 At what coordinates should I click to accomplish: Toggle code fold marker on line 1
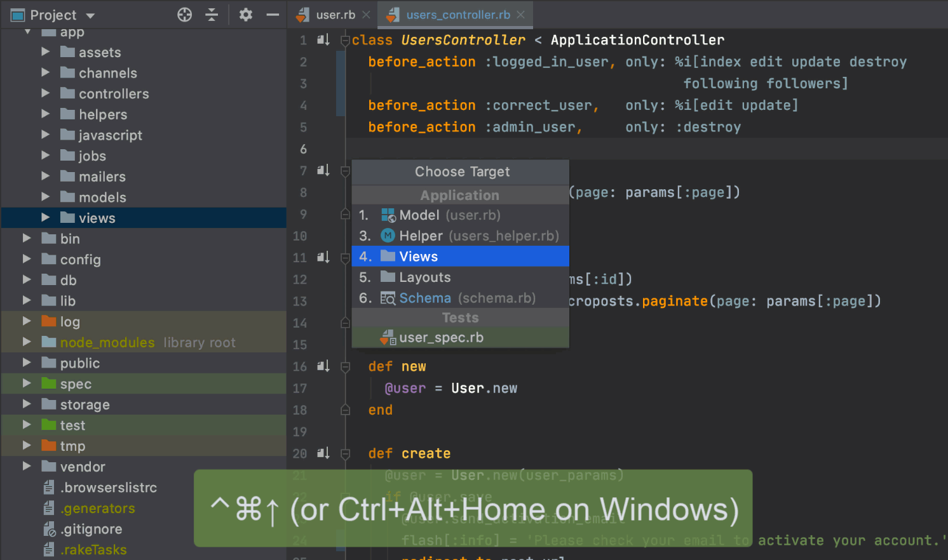click(345, 41)
